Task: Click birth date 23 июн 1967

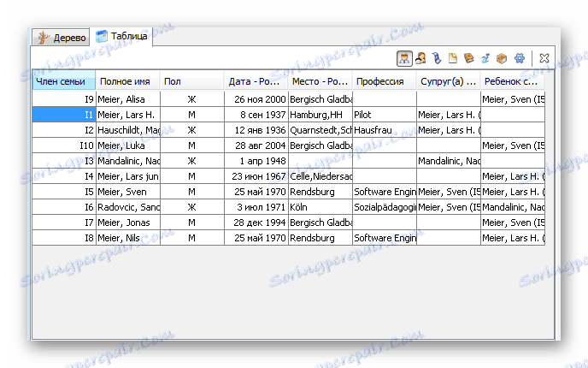Action: (x=256, y=176)
